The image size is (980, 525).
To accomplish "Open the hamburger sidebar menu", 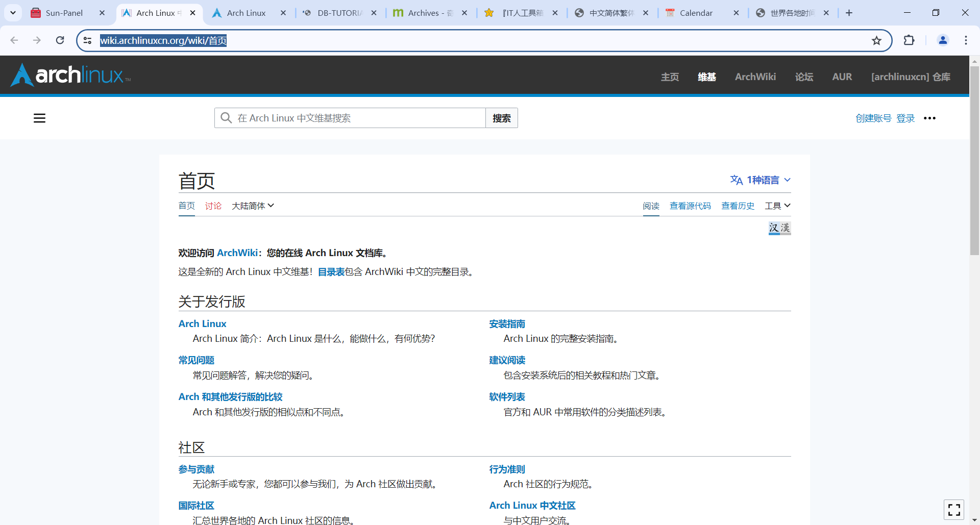I will click(x=39, y=118).
